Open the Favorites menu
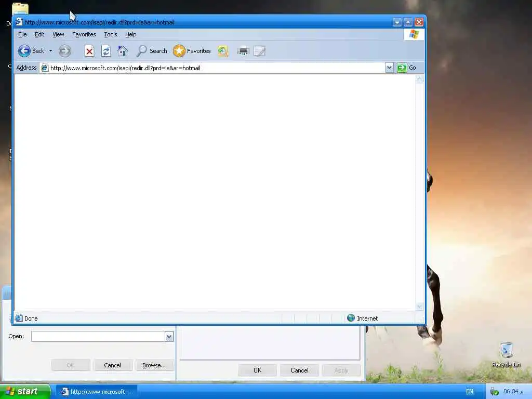Viewport: 532px width, 399px height. (84, 34)
